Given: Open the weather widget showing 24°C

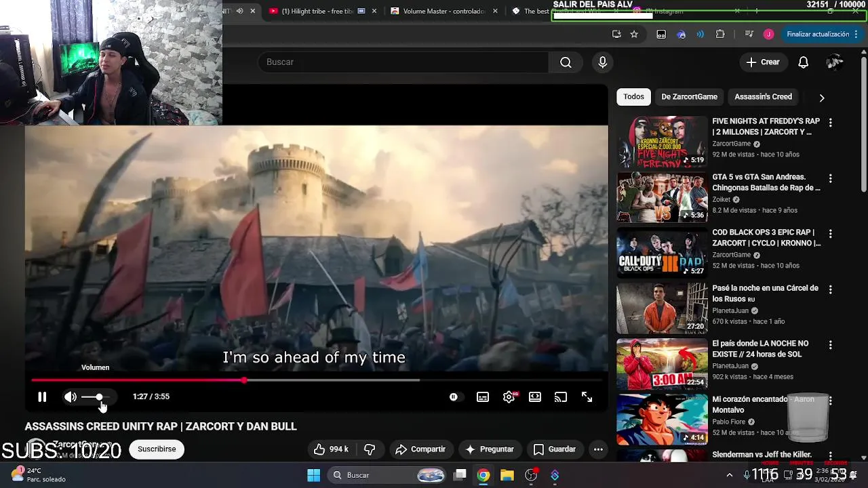Looking at the screenshot, I should pyautogui.click(x=39, y=475).
